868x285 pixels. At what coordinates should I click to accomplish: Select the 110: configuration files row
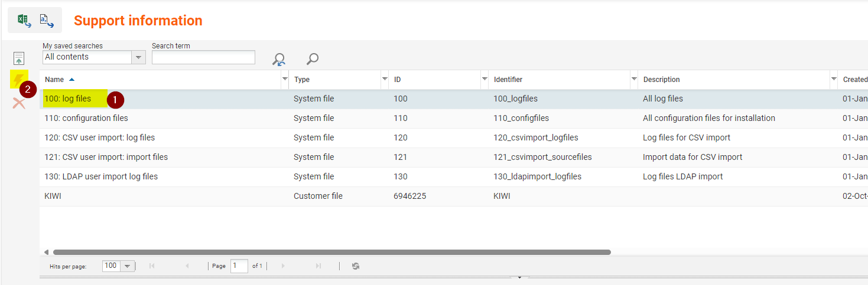(x=86, y=118)
